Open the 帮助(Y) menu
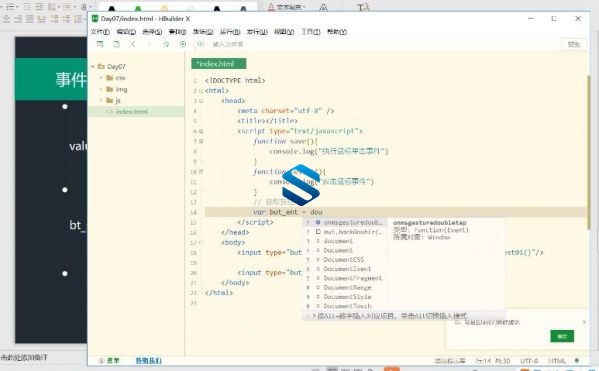This screenshot has height=371, width=599. coord(337,32)
